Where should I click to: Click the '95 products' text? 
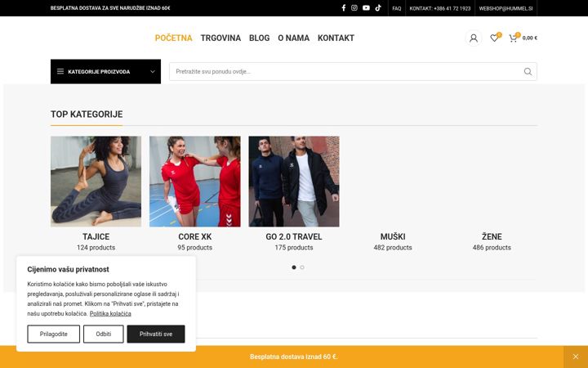[195, 248]
